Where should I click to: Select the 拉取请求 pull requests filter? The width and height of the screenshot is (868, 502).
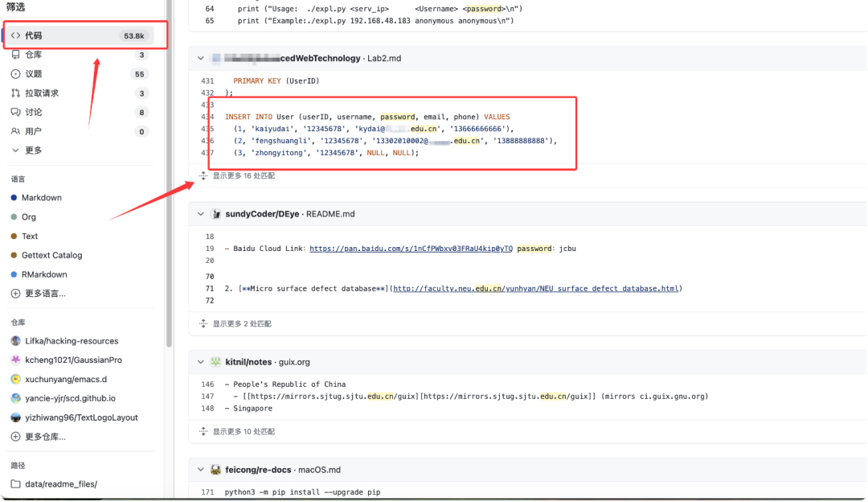(79, 93)
